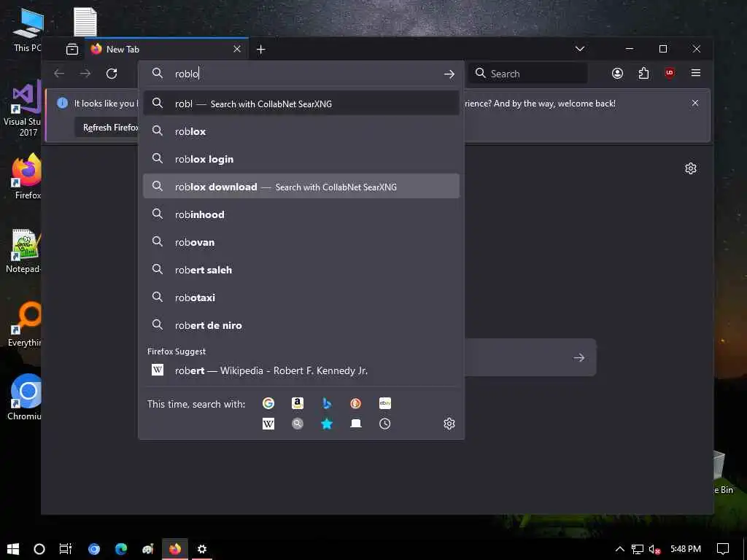Select 'robl — Search with CollabNet SearXNG'
Viewport: 747px width, 560px height.
pos(301,104)
